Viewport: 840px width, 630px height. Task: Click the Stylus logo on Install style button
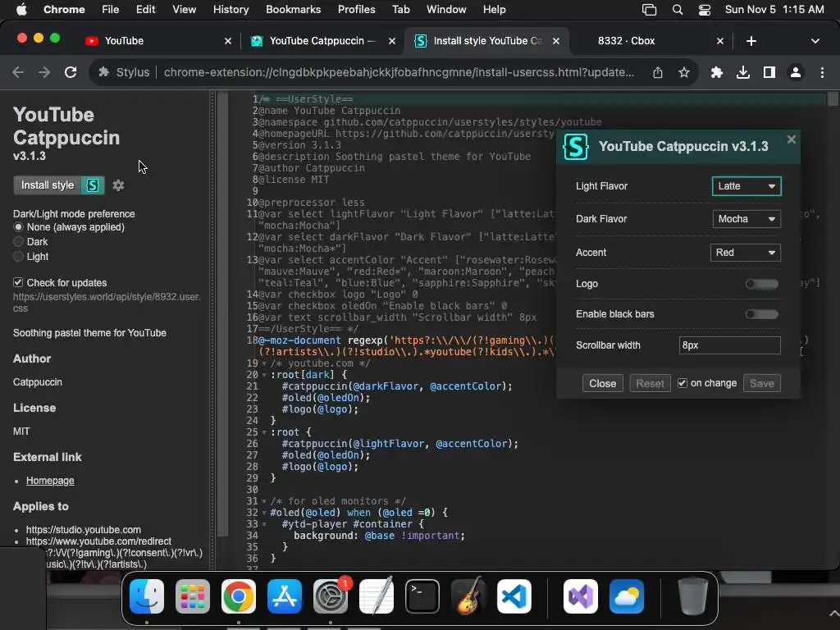93,185
